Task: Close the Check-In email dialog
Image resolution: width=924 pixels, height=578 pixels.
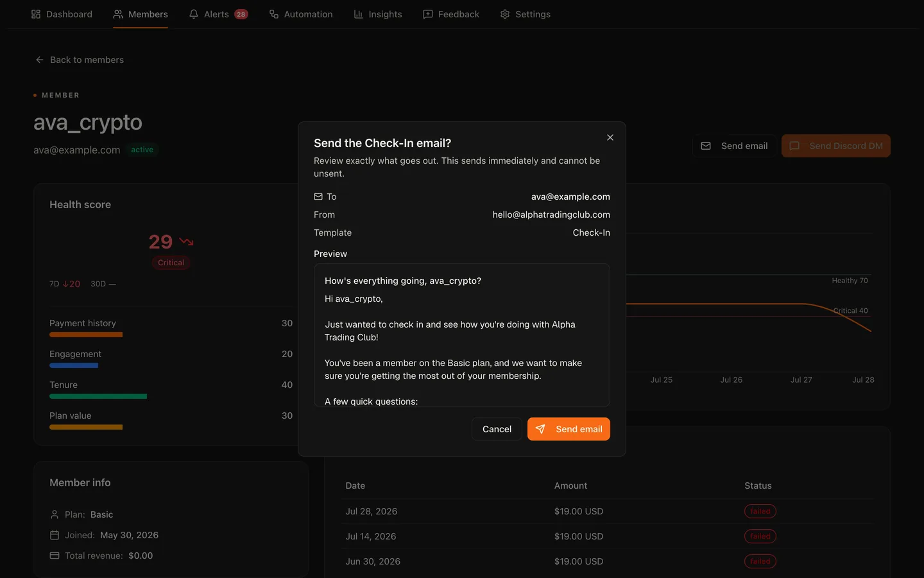Action: point(610,137)
